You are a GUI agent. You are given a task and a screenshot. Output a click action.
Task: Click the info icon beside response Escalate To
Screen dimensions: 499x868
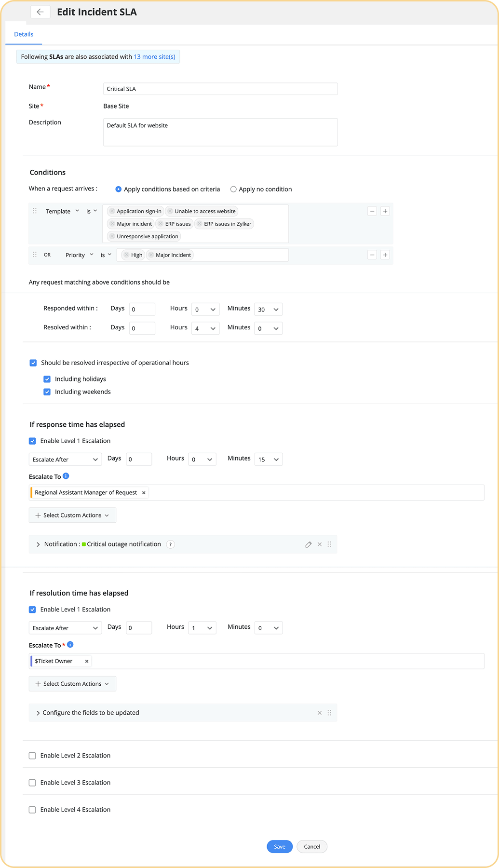tap(66, 476)
